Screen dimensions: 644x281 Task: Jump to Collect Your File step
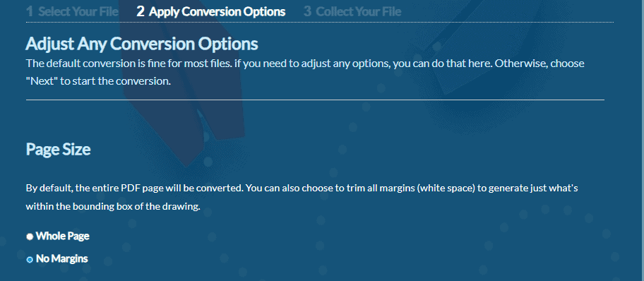click(x=352, y=11)
